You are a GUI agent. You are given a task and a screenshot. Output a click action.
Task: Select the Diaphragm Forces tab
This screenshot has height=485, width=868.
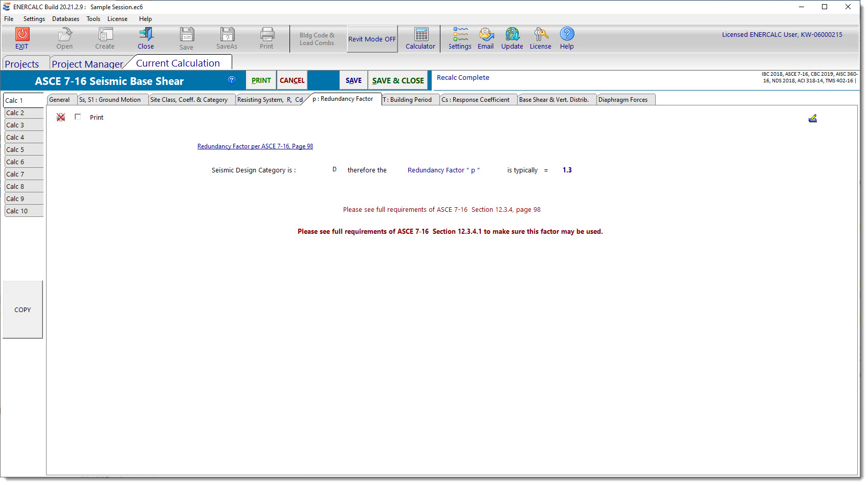pyautogui.click(x=622, y=100)
